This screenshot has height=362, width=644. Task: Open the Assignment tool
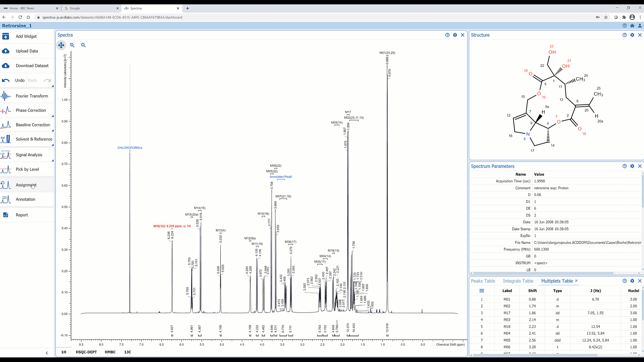[26, 185]
